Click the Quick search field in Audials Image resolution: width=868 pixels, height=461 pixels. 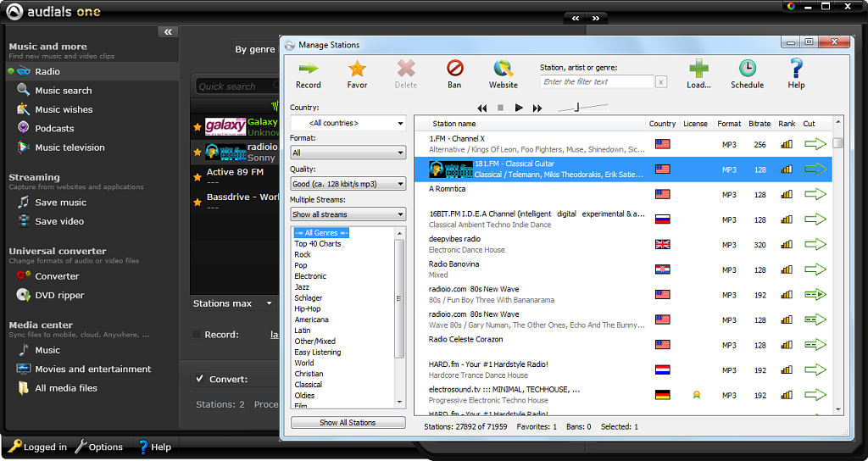(237, 86)
